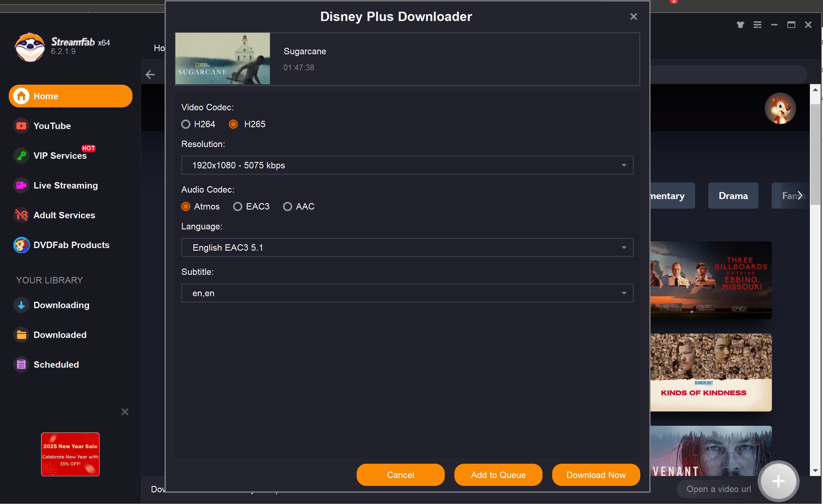The height and width of the screenshot is (504, 823).
Task: Switch to Drama content tab
Action: point(733,195)
